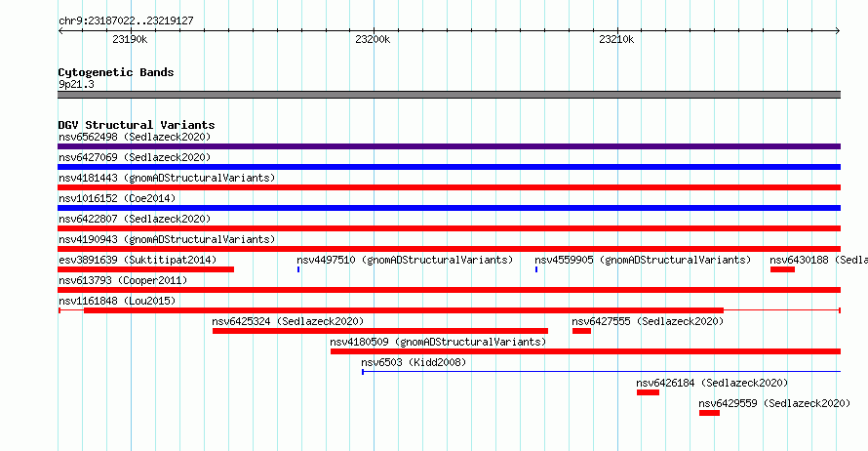Select the nsv6425324 (Sedlazeck2020) red bar
868x451 pixels.
(x=380, y=331)
